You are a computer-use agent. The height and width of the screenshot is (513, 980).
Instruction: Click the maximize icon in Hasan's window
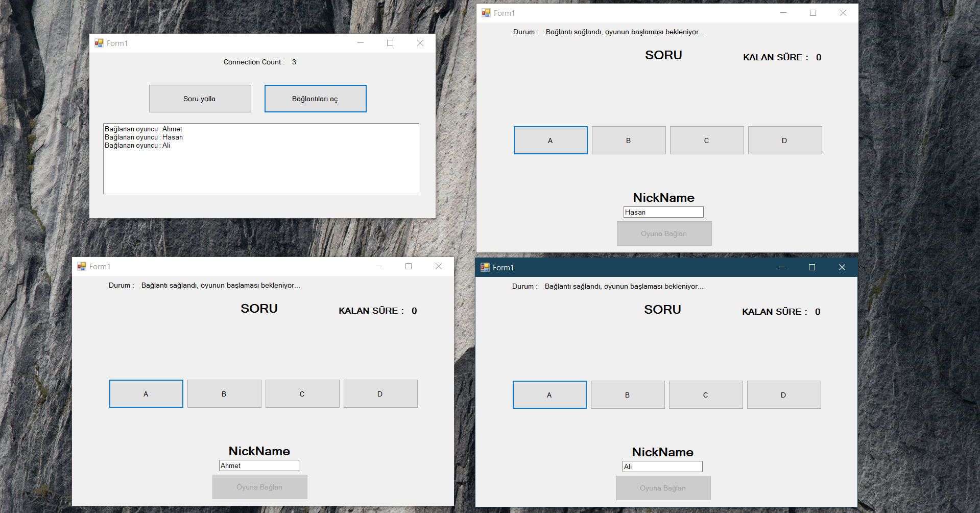pyautogui.click(x=812, y=13)
